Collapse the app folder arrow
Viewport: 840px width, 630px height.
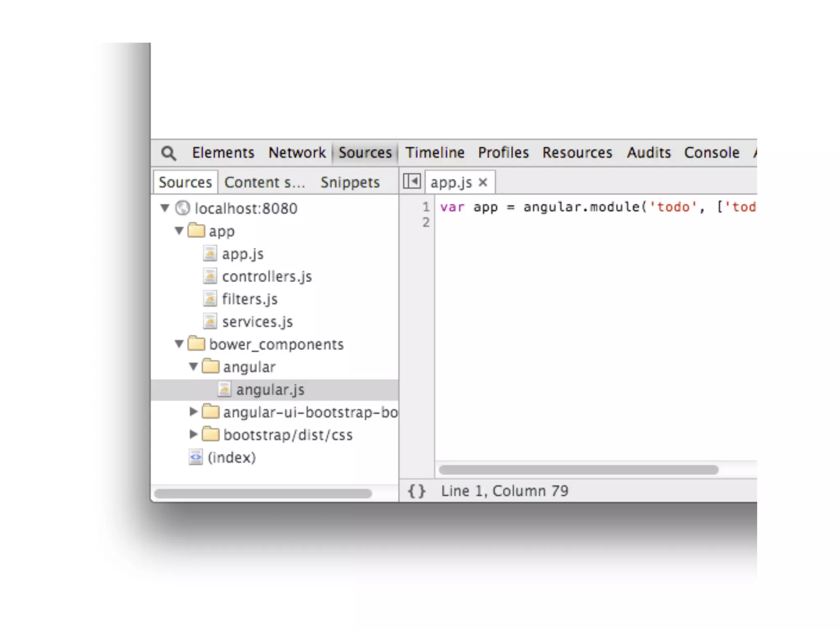(179, 231)
